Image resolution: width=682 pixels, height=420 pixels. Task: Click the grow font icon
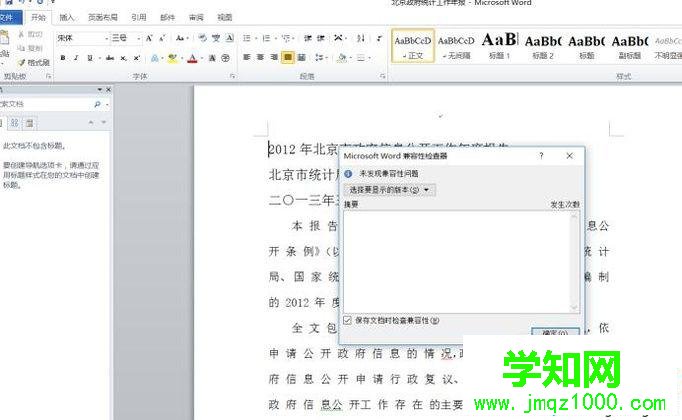[x=149, y=38]
